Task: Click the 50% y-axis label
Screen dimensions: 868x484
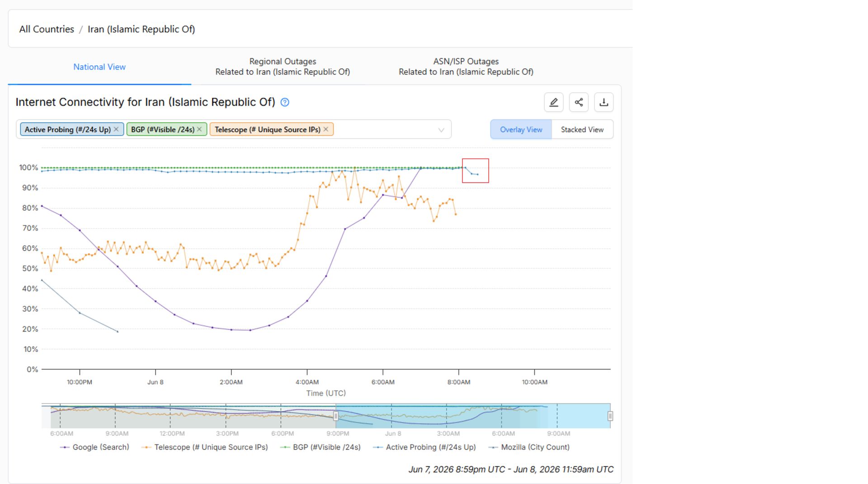Action: pos(30,269)
